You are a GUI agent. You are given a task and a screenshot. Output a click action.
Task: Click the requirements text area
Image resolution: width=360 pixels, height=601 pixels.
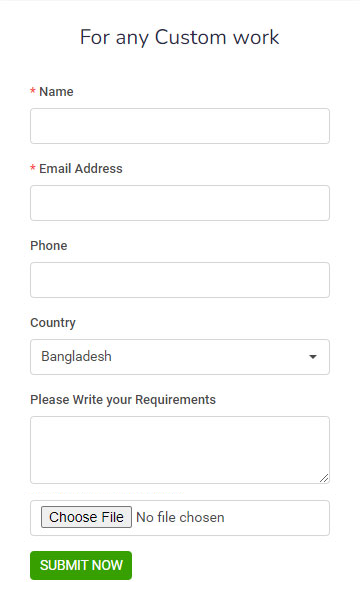[180, 450]
